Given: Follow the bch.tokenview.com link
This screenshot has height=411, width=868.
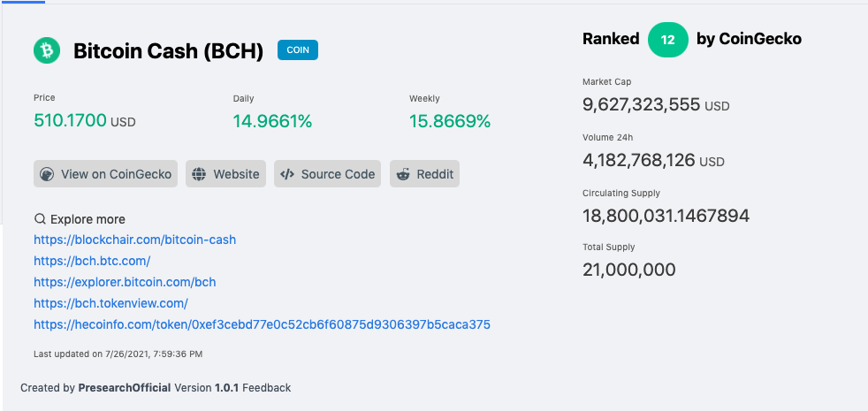Looking at the screenshot, I should (110, 303).
